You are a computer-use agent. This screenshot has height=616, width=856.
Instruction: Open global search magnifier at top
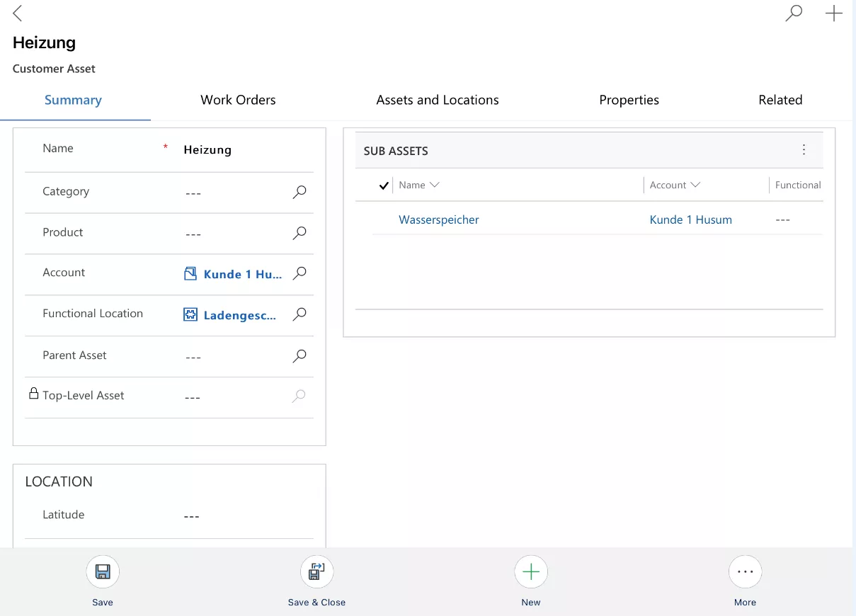[794, 13]
